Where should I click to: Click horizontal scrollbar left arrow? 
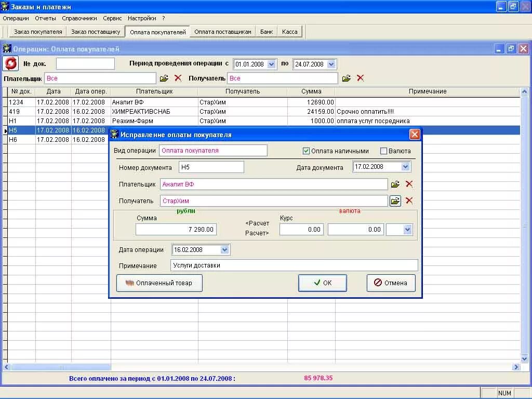[x=6, y=367]
